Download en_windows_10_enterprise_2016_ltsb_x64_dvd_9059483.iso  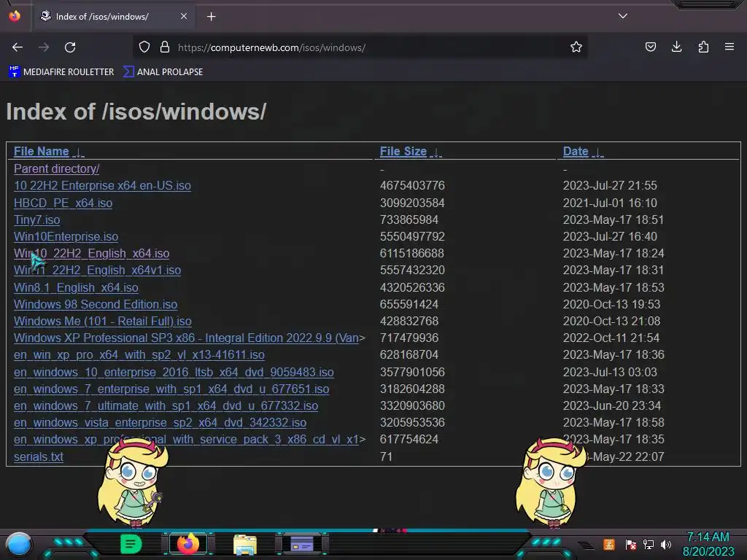(x=174, y=372)
